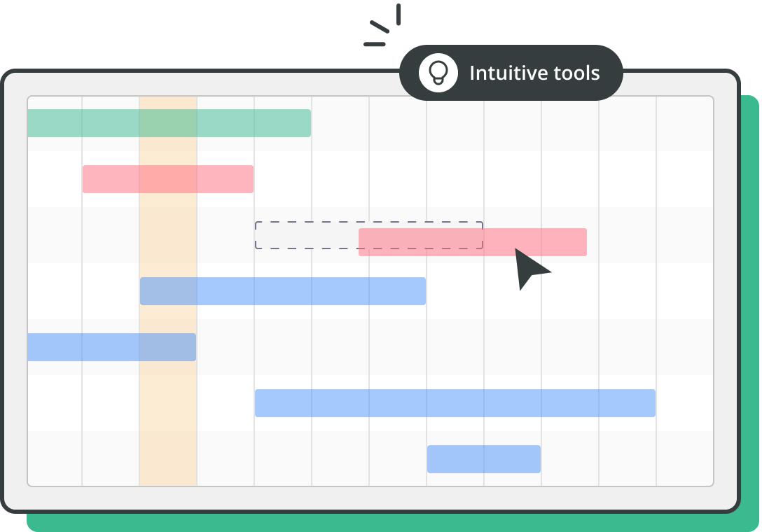Click the lightbulb icon in the badge
762x532 pixels.
pyautogui.click(x=438, y=73)
